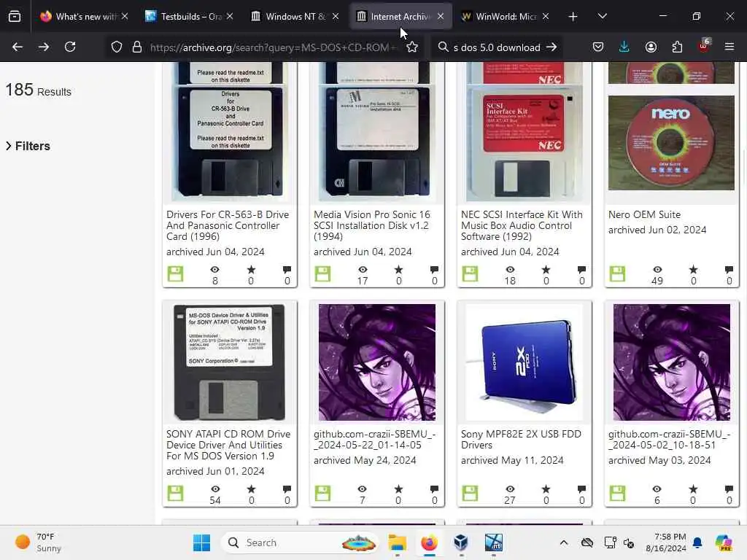
Task: Open SONY ATAPI CD ROM Drive title link
Action: 228,446
